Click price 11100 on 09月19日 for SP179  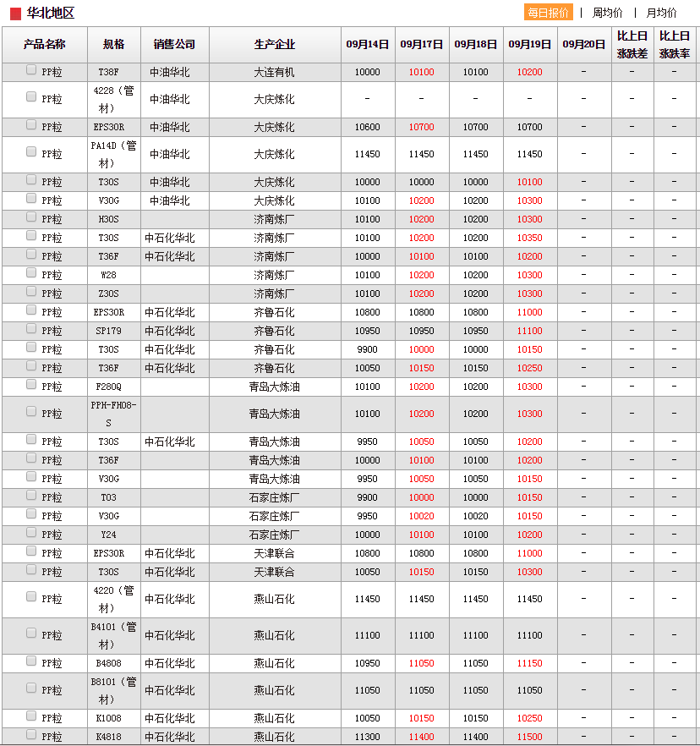pos(530,331)
